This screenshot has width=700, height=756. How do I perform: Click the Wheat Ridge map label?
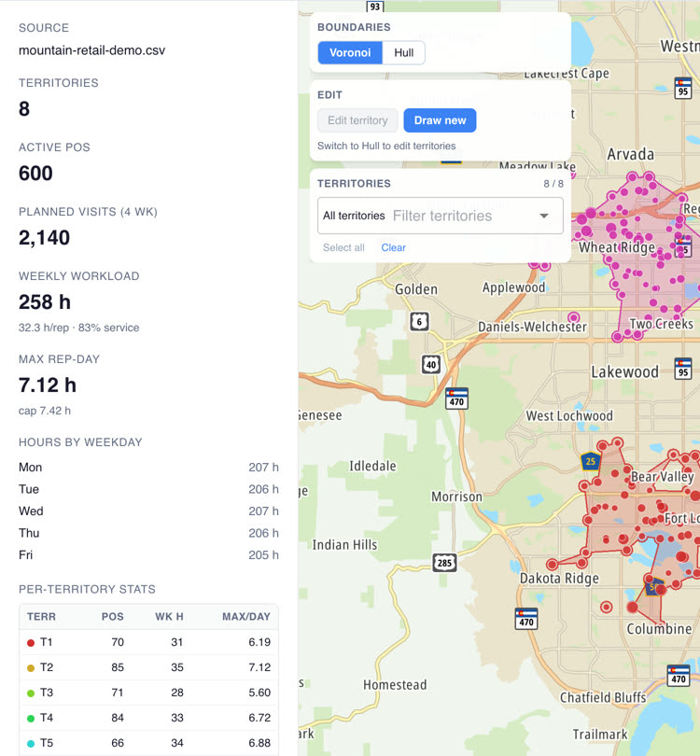tap(617, 247)
